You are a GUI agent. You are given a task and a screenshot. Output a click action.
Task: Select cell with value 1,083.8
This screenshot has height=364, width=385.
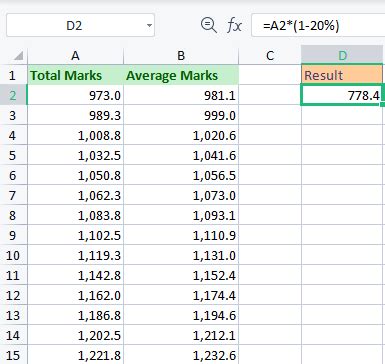tap(75, 215)
